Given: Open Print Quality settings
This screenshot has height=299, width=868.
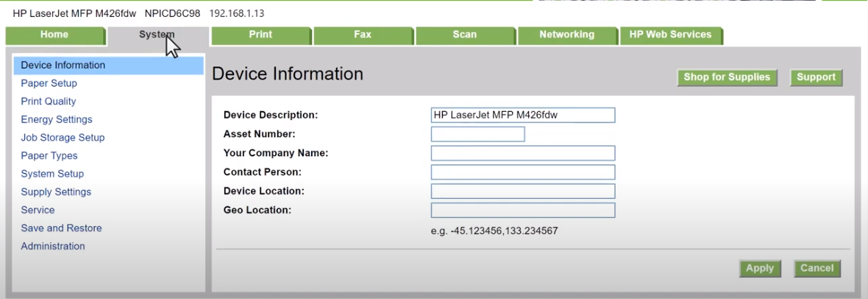Looking at the screenshot, I should [48, 102].
